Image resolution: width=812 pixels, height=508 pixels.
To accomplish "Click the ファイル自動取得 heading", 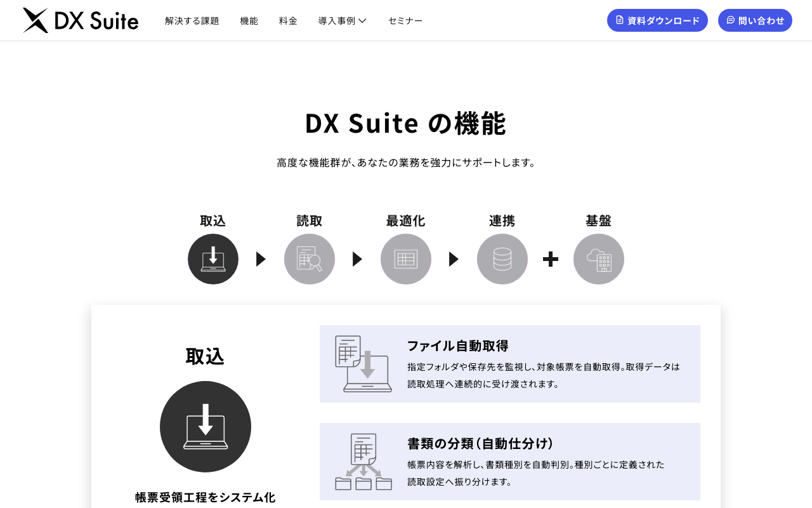I will 458,346.
